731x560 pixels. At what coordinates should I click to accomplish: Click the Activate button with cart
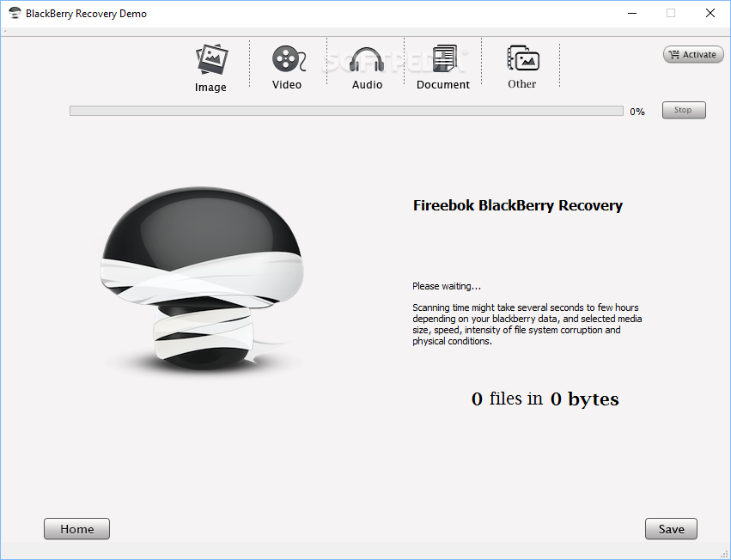click(x=693, y=55)
